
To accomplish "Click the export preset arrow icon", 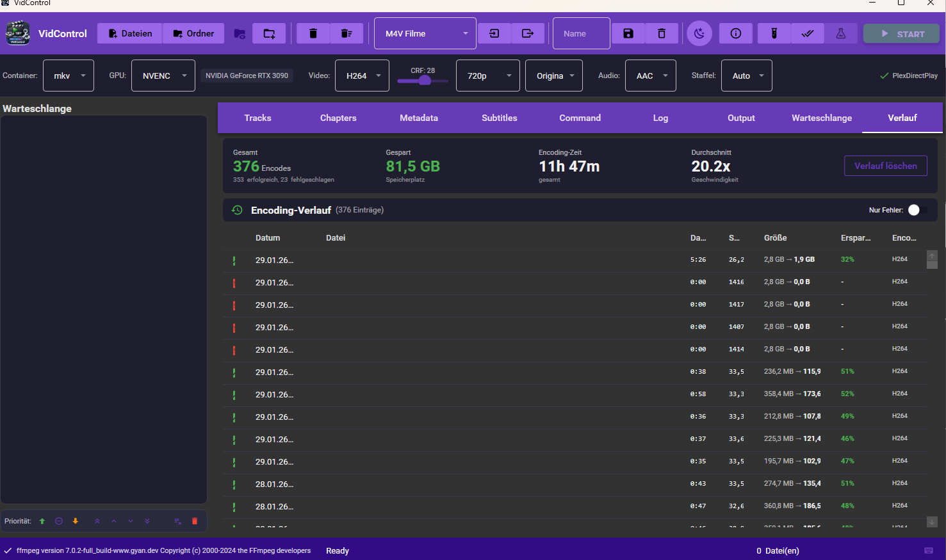I will pyautogui.click(x=528, y=33).
